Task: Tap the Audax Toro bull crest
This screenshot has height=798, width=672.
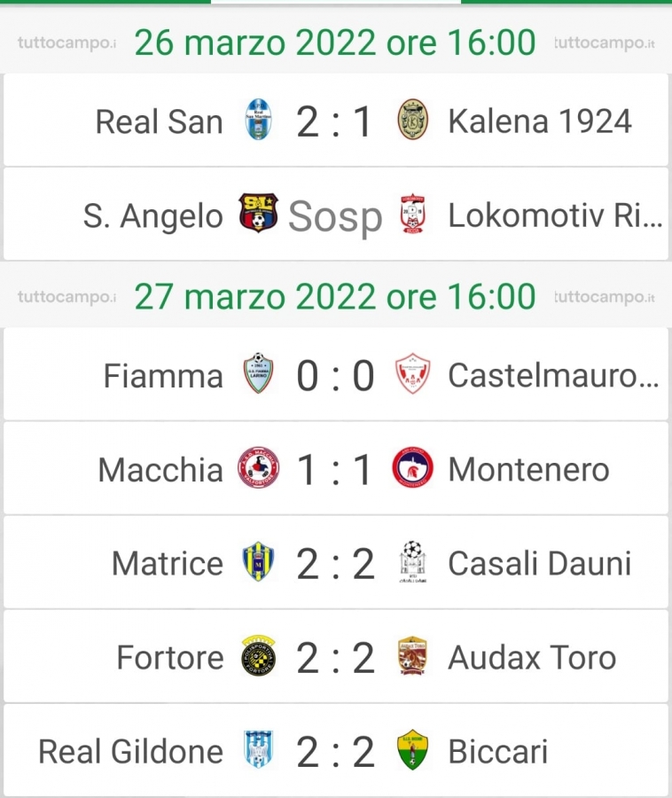Action: (x=412, y=655)
